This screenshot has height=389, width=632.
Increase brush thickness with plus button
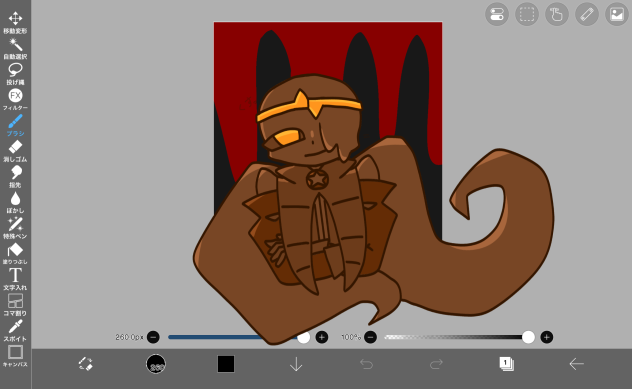point(322,337)
